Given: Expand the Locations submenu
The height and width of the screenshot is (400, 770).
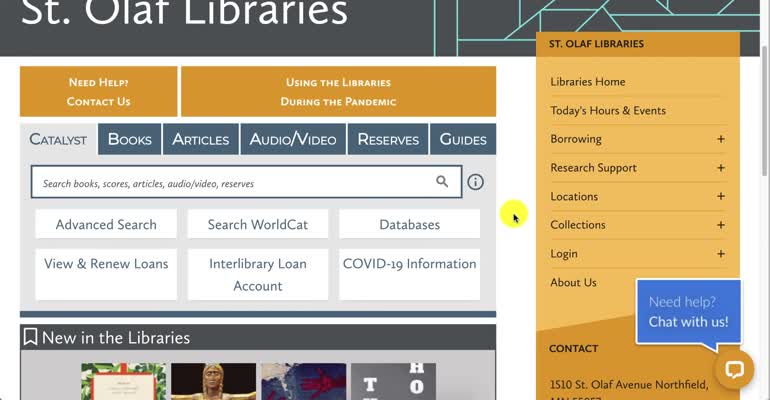Looking at the screenshot, I should click(720, 196).
